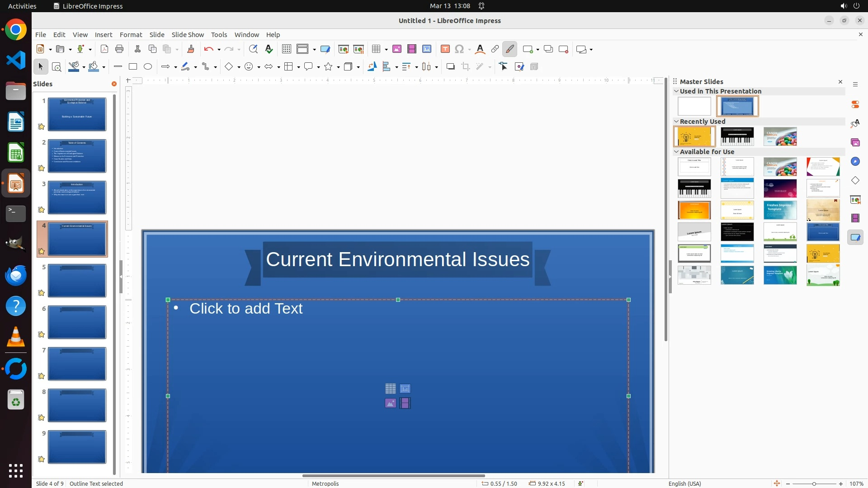This screenshot has width=868, height=488.
Task: Click the Fit Slide to Window button
Action: pos(777,483)
